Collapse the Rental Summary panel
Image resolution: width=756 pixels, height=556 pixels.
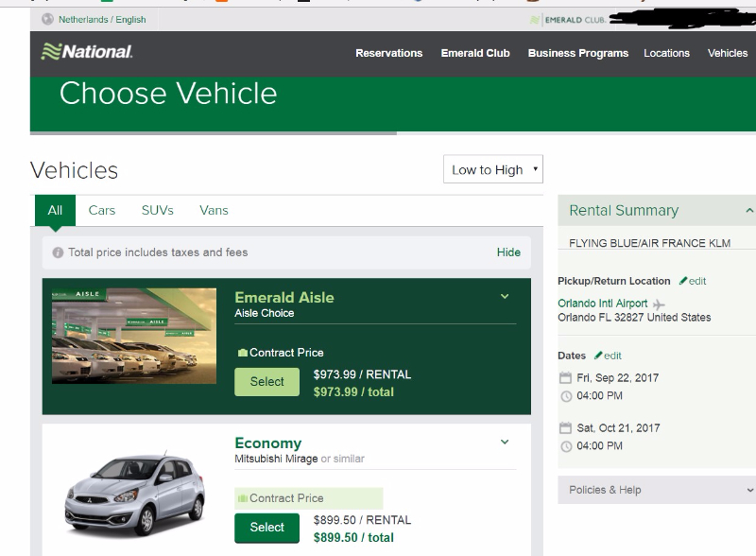[749, 210]
